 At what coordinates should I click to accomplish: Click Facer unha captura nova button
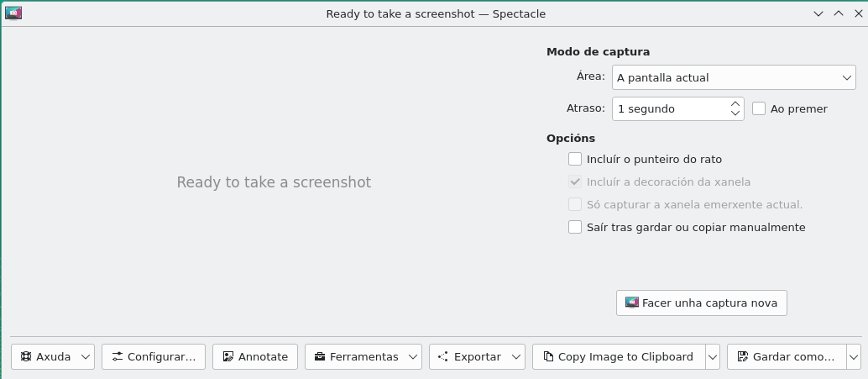point(702,303)
